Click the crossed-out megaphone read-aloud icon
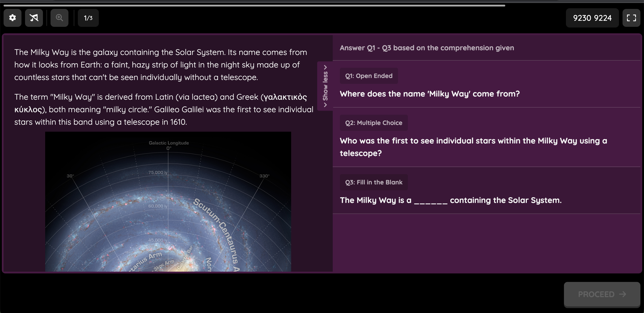 (34, 18)
